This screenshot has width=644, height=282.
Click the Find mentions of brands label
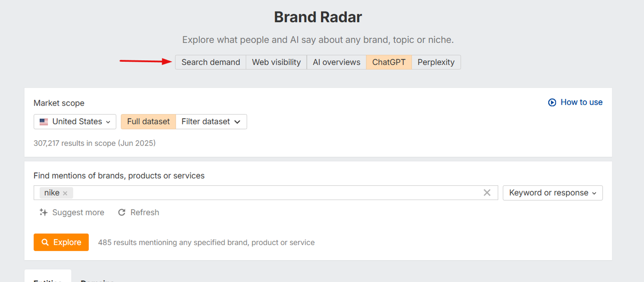119,176
